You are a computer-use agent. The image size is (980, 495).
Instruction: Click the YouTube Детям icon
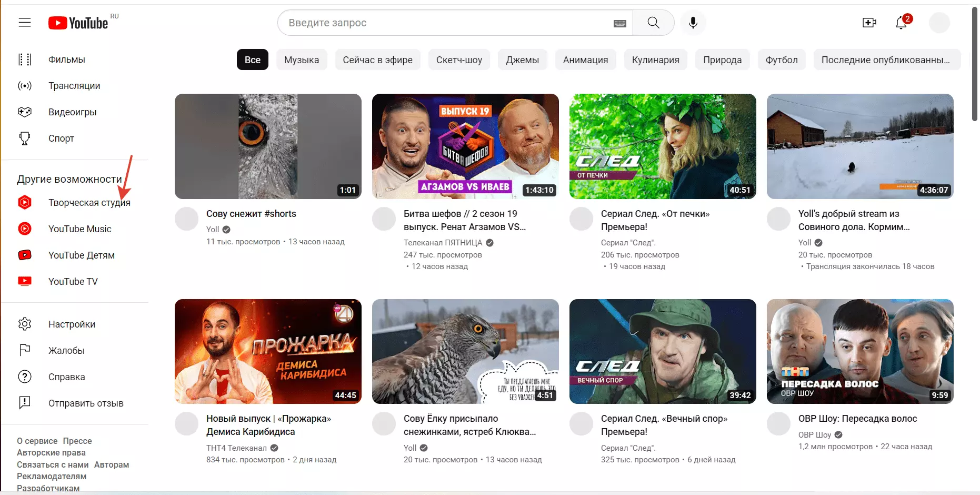click(25, 255)
